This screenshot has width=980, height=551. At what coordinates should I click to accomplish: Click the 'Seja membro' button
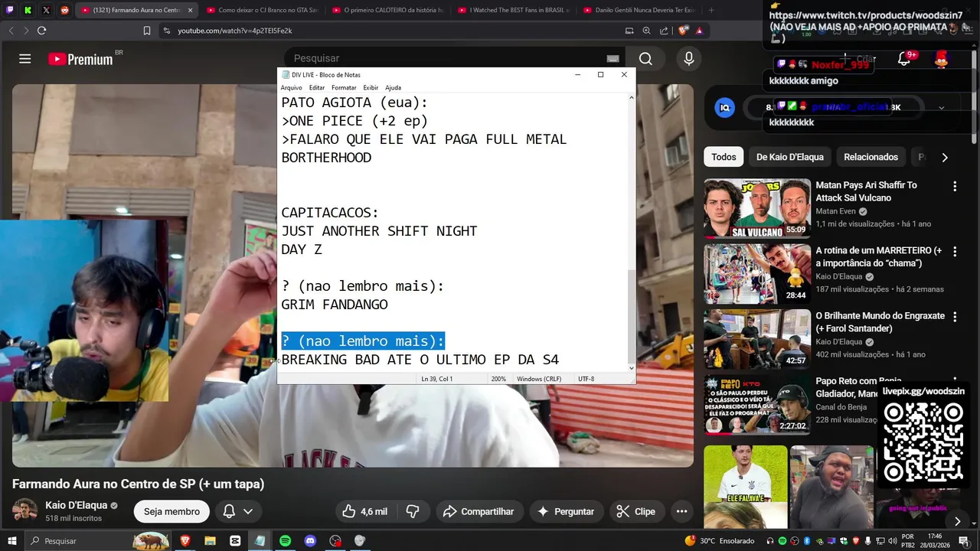click(x=171, y=511)
